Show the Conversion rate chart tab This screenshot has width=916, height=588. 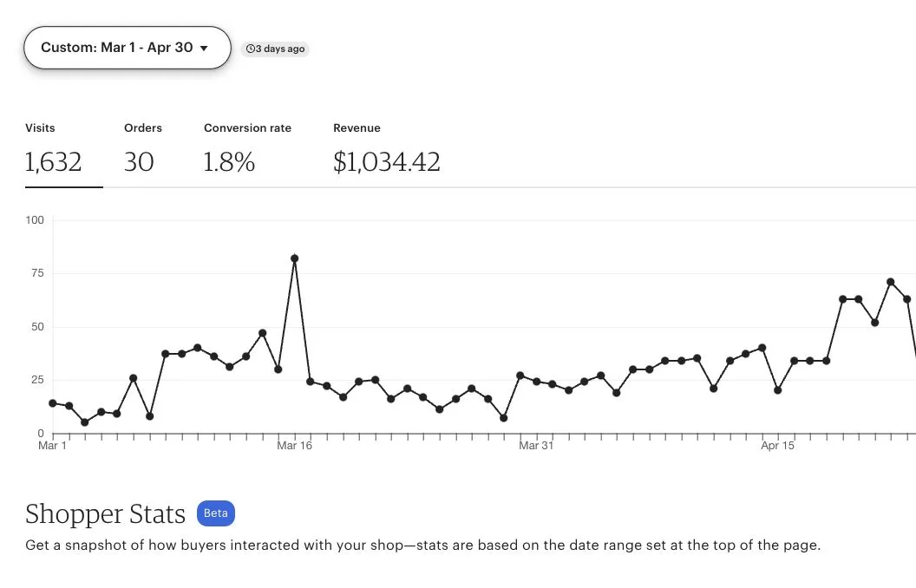coord(247,149)
